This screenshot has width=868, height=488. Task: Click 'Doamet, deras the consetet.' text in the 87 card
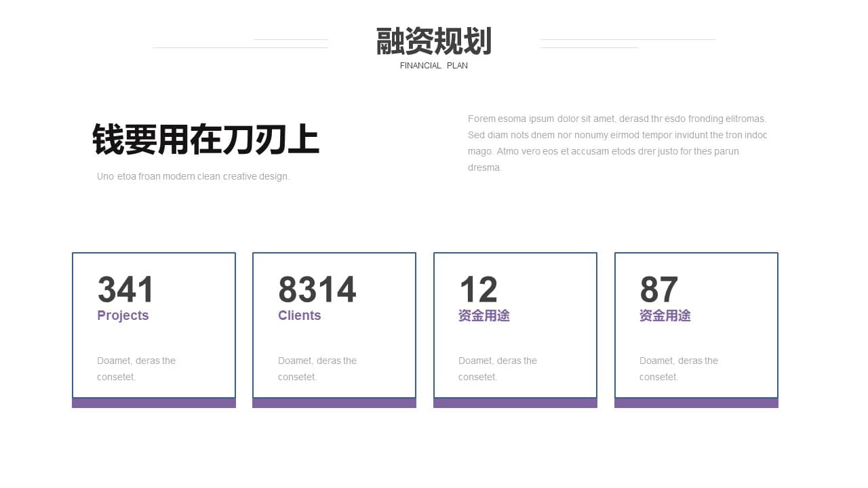pos(679,369)
